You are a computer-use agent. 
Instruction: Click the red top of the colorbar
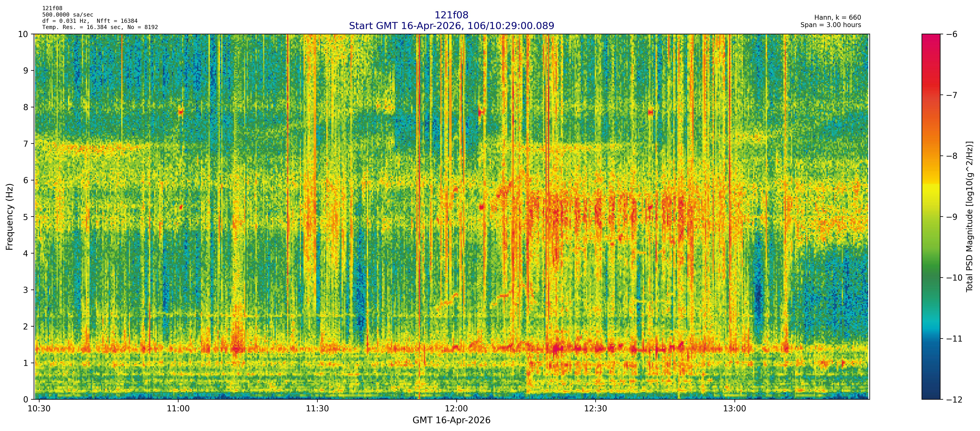click(x=931, y=38)
